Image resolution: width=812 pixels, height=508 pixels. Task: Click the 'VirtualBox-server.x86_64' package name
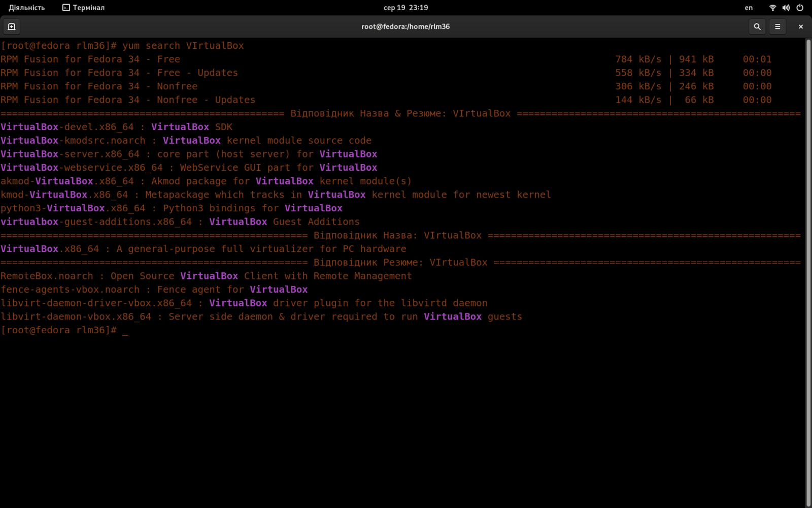(70, 154)
